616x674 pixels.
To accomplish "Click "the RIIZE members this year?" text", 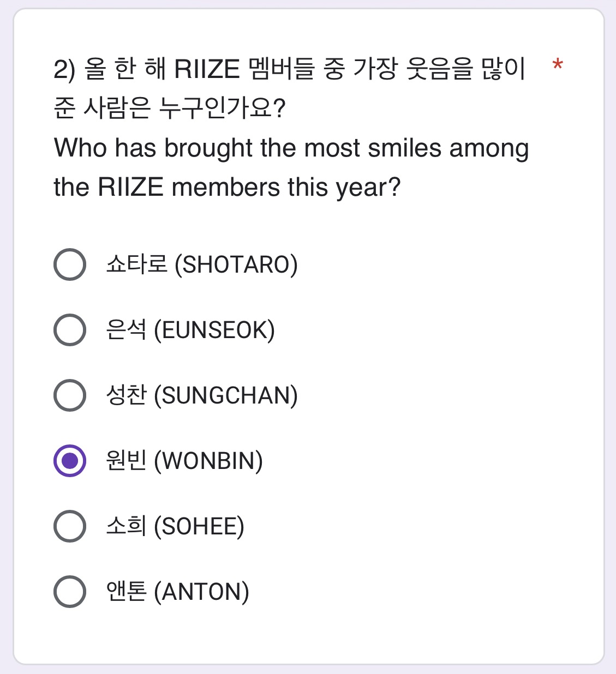I will [227, 187].
